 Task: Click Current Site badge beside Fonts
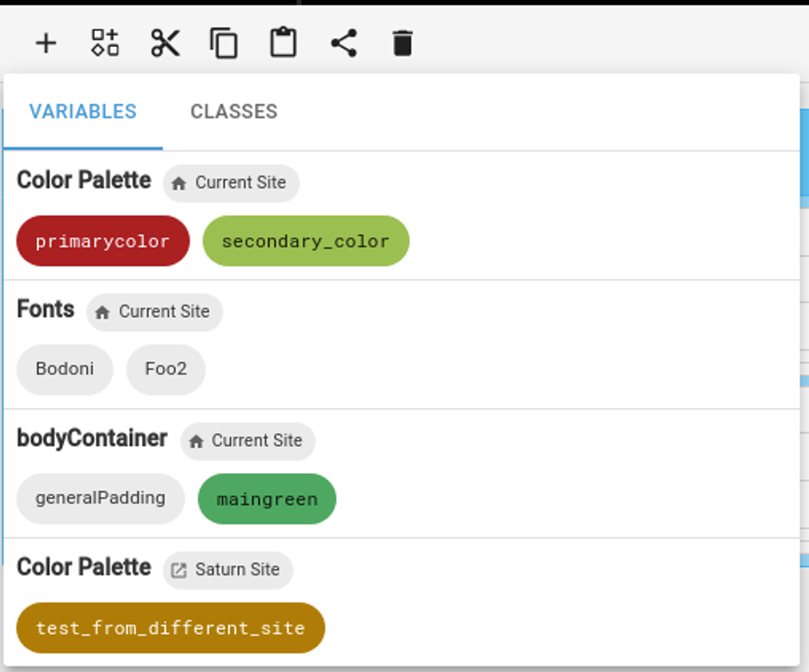point(154,312)
